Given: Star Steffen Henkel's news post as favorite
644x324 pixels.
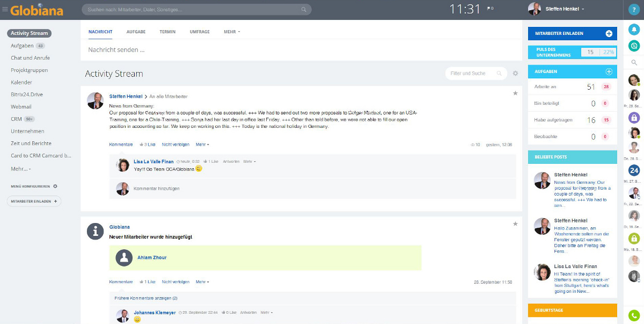Looking at the screenshot, I should tap(515, 93).
